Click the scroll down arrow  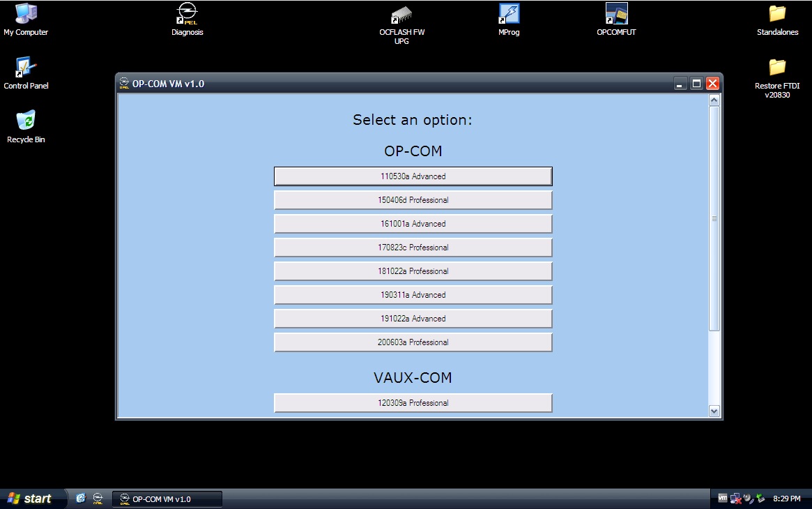714,411
